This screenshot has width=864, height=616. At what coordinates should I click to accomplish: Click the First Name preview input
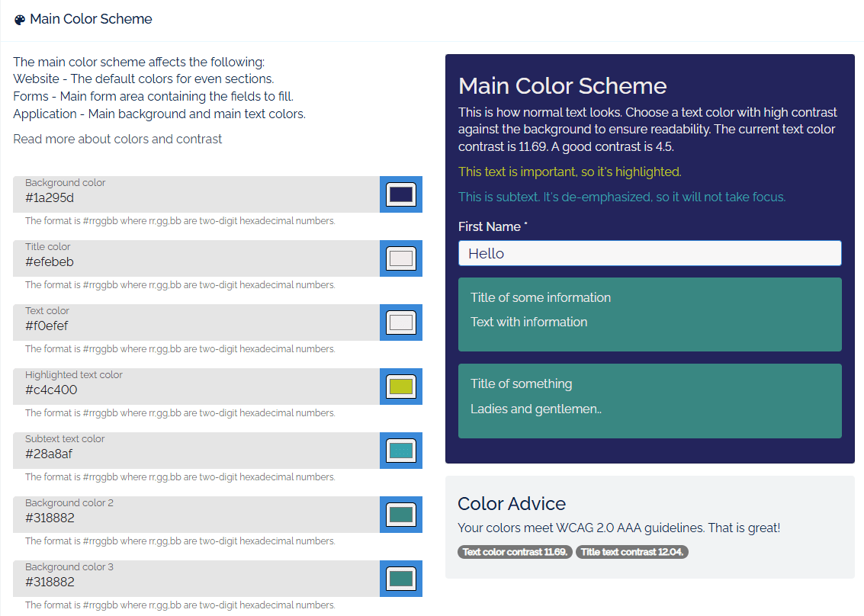[649, 253]
